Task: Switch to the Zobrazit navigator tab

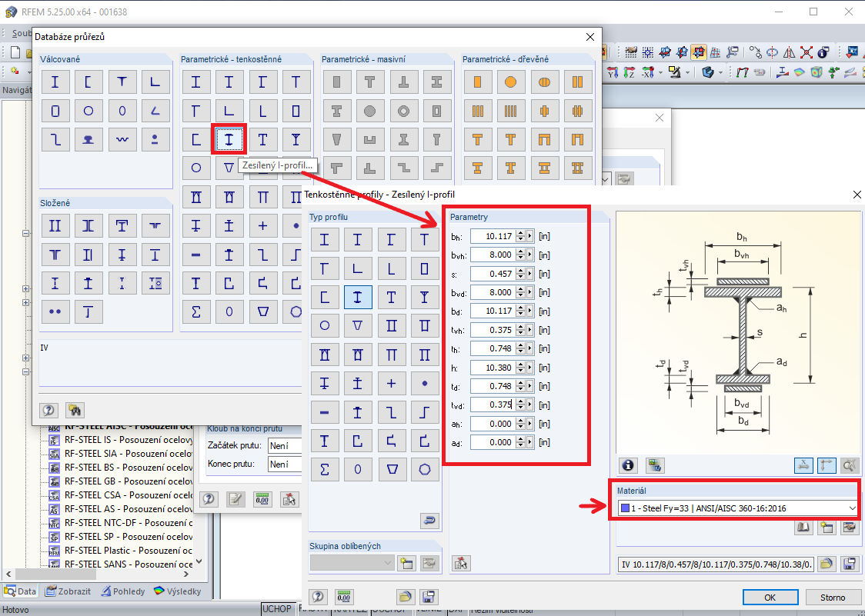Action: coord(68,591)
